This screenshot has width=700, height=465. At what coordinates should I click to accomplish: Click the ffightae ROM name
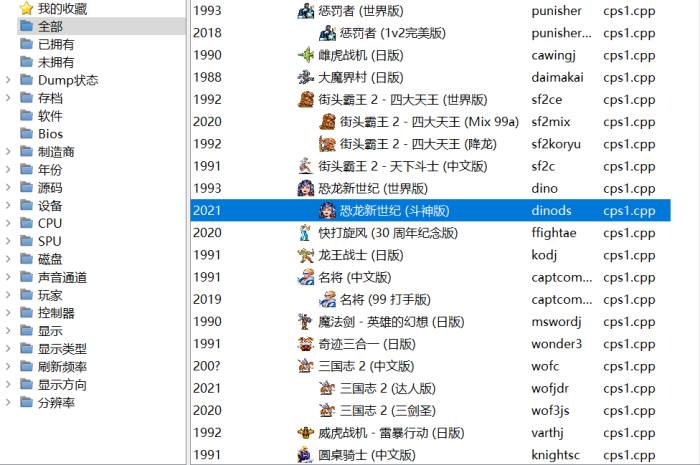coord(554,233)
